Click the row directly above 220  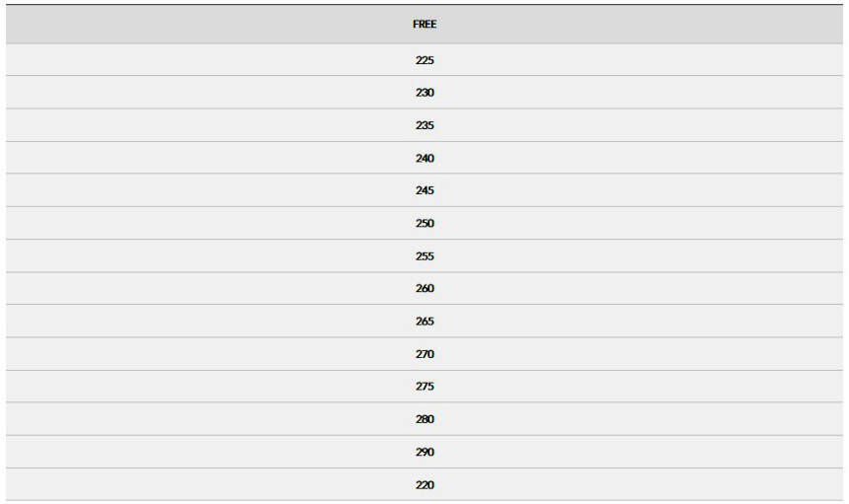click(424, 452)
